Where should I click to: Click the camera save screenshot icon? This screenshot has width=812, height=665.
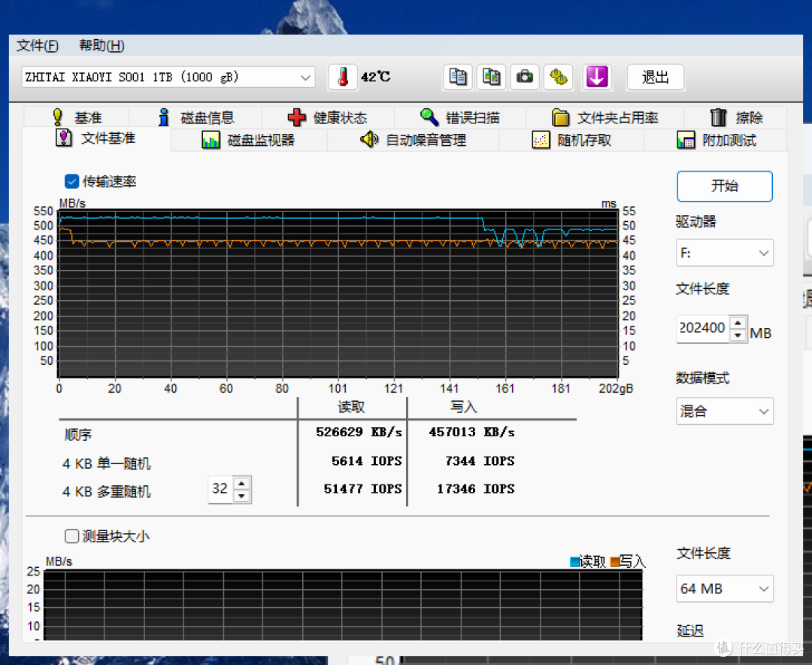pos(525,77)
